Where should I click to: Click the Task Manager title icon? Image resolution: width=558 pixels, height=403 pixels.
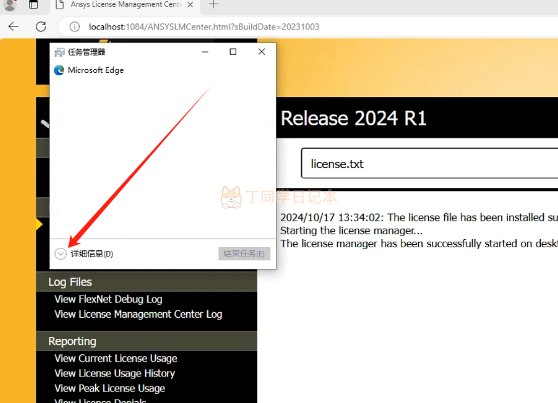59,53
